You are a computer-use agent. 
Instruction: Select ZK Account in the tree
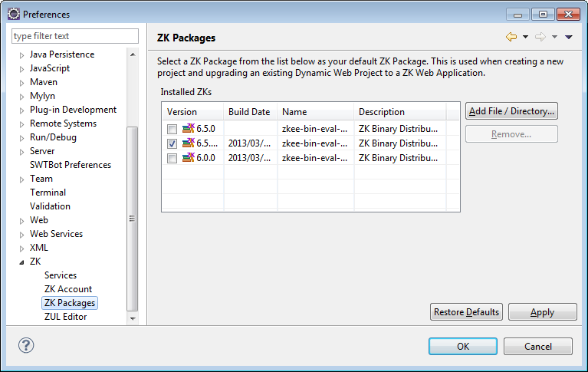68,289
